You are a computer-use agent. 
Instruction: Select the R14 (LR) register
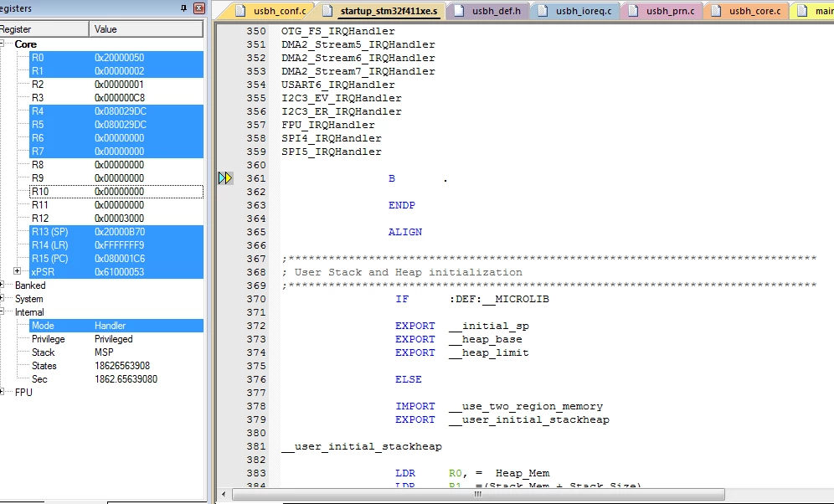click(116, 245)
